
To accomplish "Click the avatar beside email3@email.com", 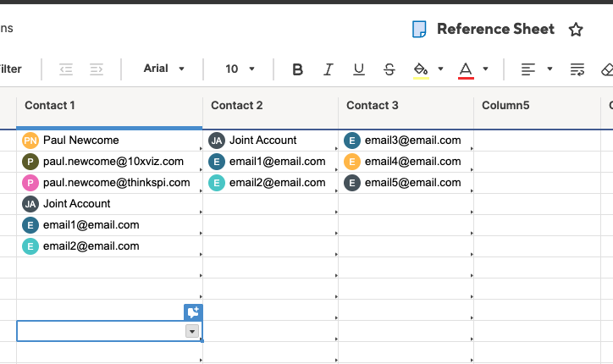I will 352,141.
